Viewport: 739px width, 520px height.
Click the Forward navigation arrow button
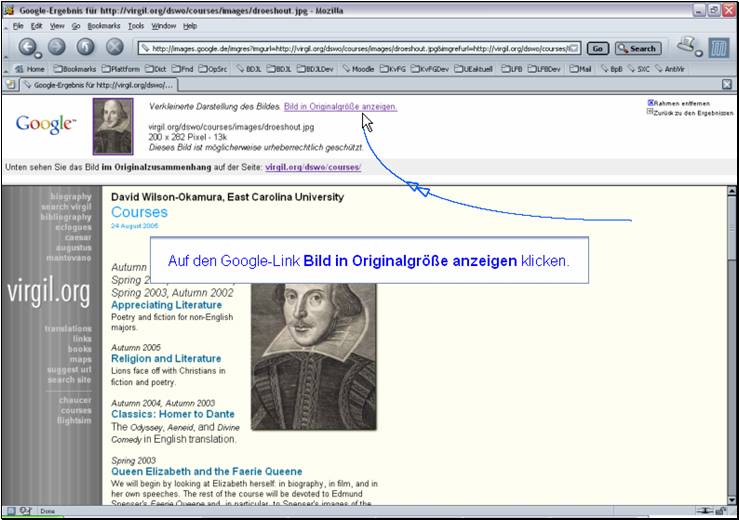(x=56, y=47)
